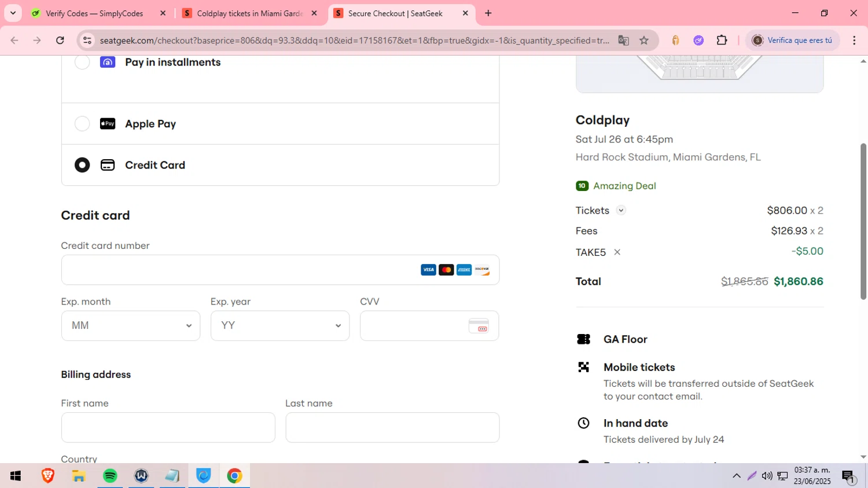Open the purple extension icon
The height and width of the screenshot is (488, 868).
(x=698, y=41)
